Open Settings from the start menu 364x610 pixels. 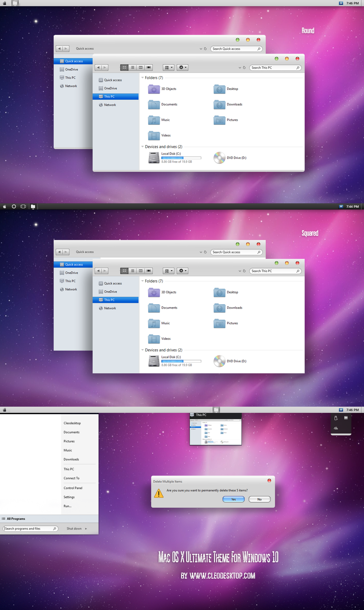[x=69, y=497]
